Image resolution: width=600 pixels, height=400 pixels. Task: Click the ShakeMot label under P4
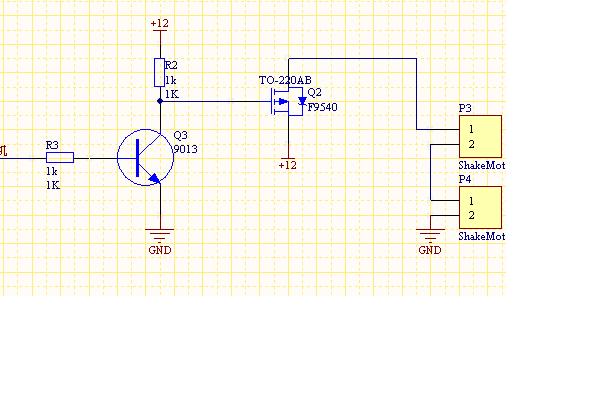pyautogui.click(x=482, y=236)
